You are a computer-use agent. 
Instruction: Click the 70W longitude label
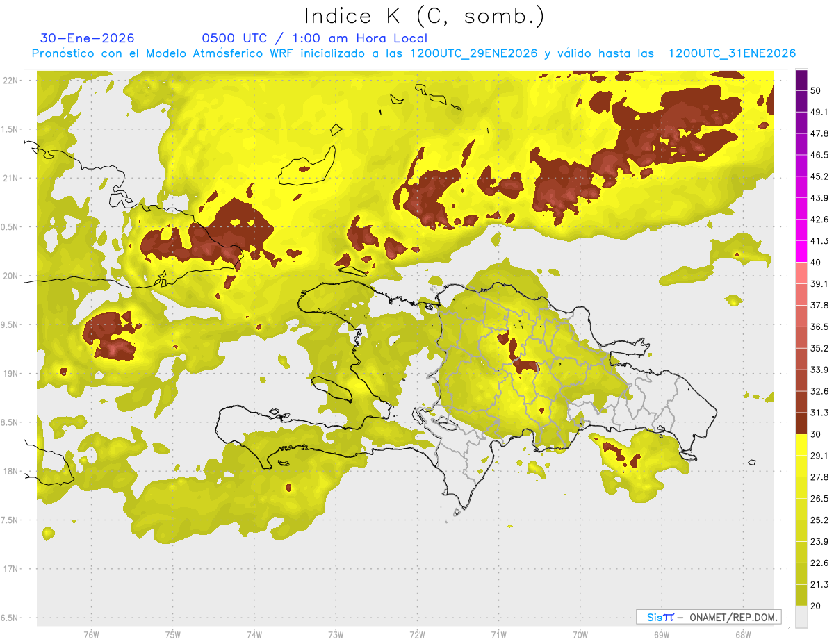(x=580, y=634)
